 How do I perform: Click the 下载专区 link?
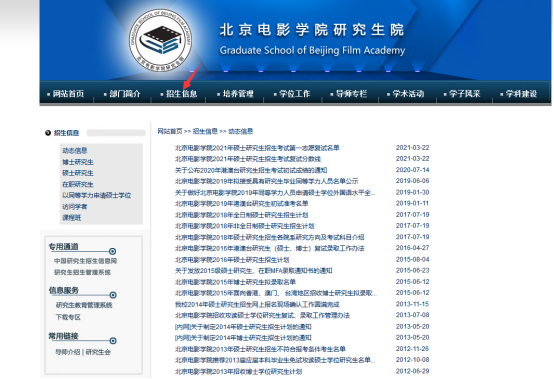coord(68,317)
